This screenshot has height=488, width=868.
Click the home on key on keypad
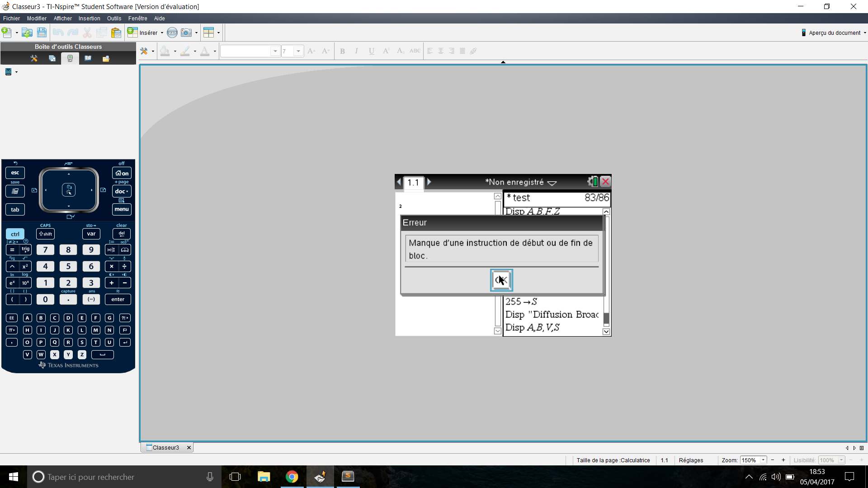[x=122, y=173]
